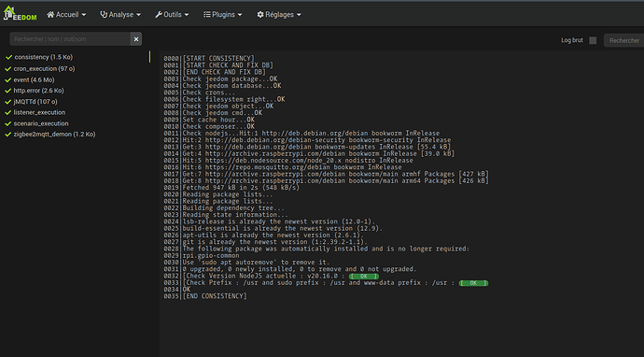Open the Accueil menu

click(x=66, y=14)
